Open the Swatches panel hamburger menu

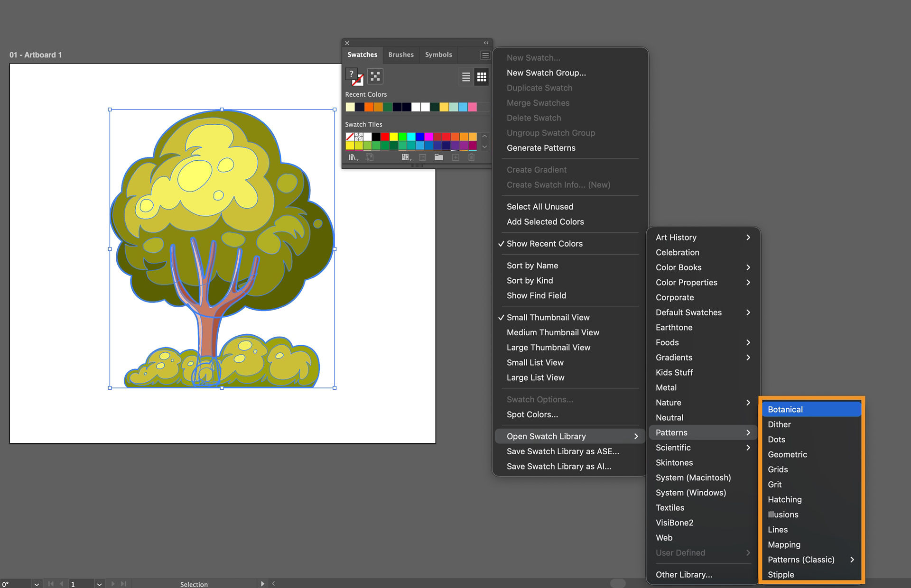pos(485,55)
